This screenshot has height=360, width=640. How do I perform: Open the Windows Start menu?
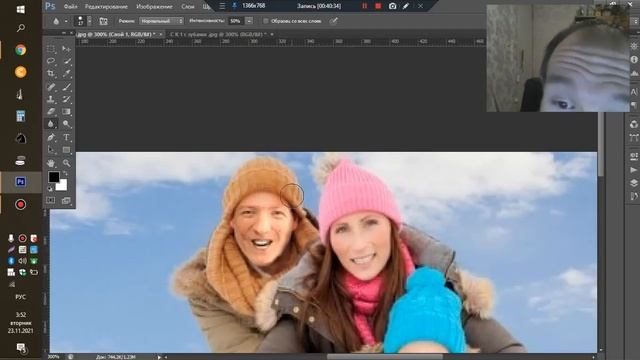point(20,9)
